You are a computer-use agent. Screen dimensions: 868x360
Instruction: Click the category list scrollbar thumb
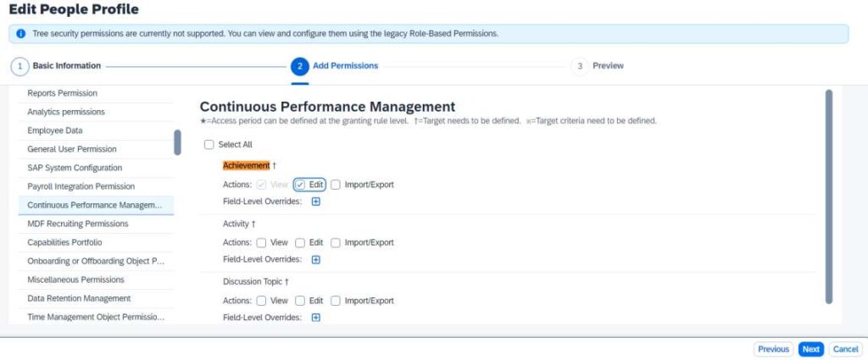[177, 142]
